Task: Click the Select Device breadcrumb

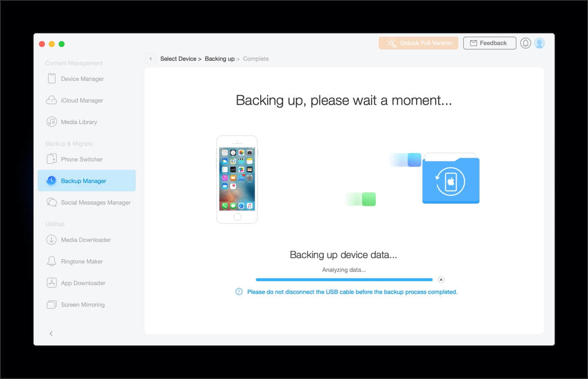Action: 178,59
